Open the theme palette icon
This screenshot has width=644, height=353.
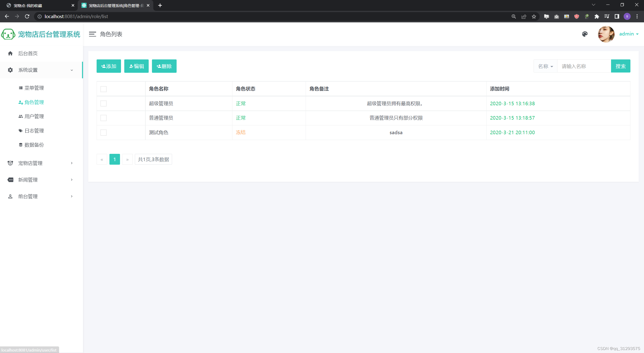[585, 34]
